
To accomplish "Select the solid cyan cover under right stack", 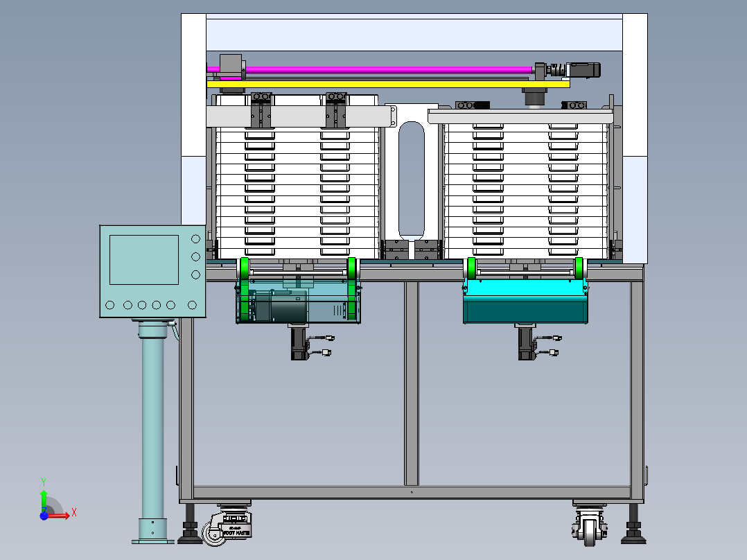I will click(525, 301).
